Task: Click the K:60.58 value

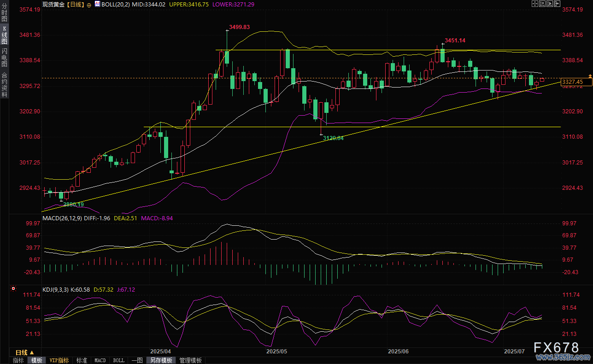Action: click(81, 289)
